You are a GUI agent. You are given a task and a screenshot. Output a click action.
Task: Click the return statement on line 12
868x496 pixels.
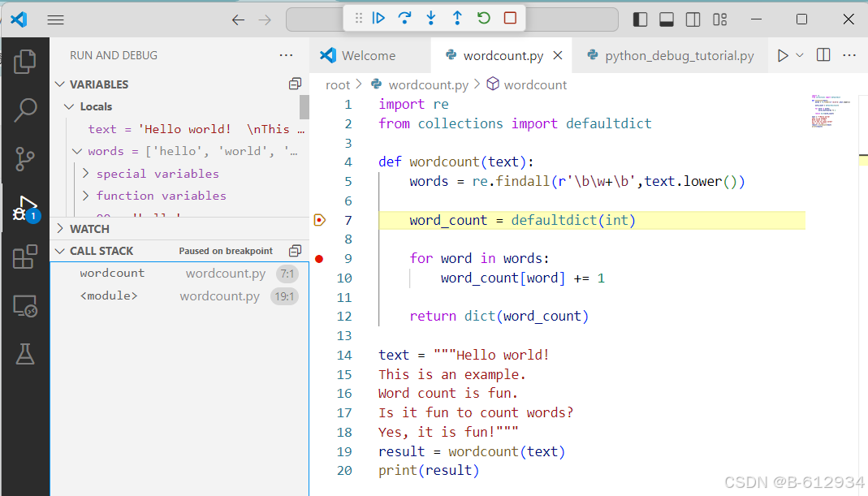pyautogui.click(x=499, y=316)
